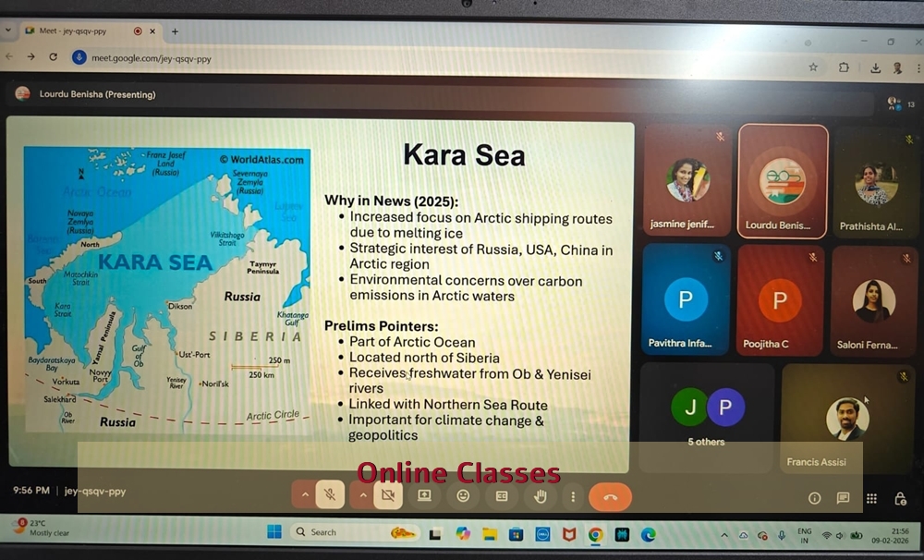Expand audio settings arrow beside microphone
The width and height of the screenshot is (924, 560).
click(303, 495)
